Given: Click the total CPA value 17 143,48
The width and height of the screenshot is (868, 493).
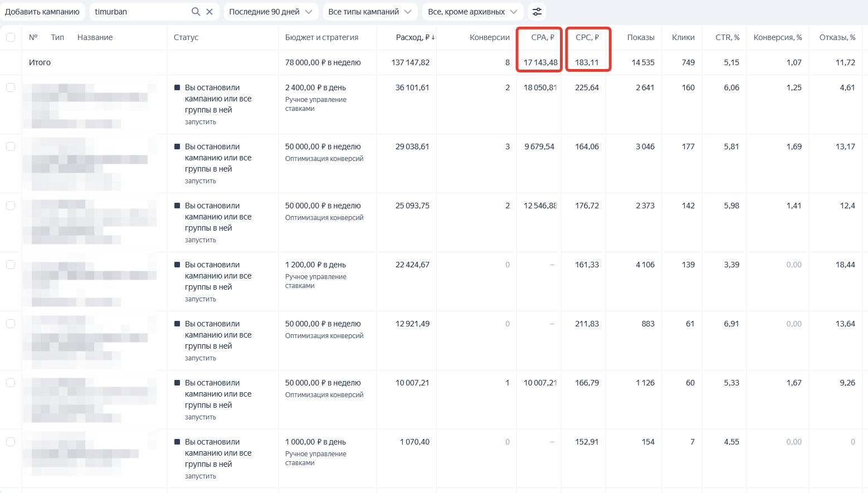Looking at the screenshot, I should pyautogui.click(x=540, y=62).
